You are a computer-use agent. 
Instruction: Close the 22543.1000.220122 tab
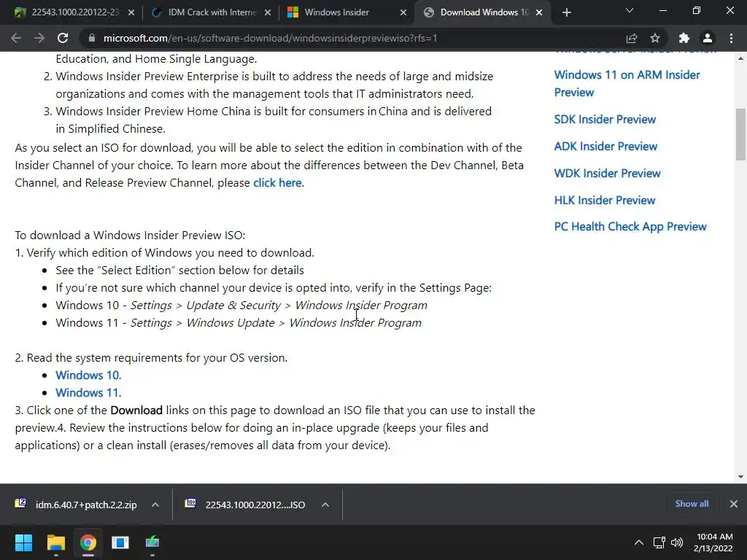point(131,12)
